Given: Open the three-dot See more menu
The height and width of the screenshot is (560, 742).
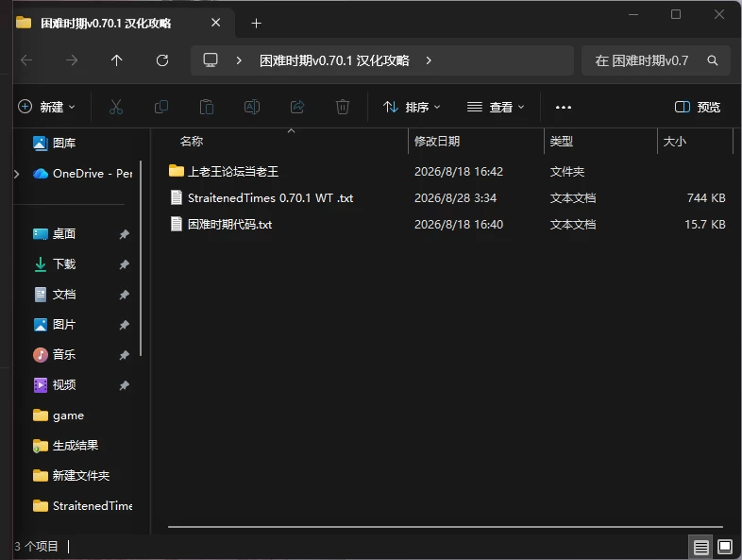Looking at the screenshot, I should coord(564,108).
